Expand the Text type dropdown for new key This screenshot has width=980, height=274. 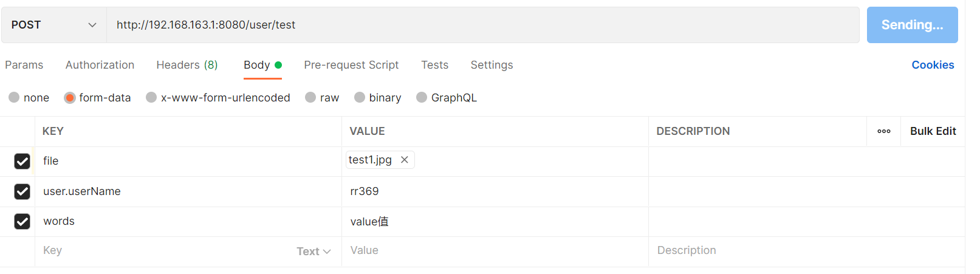[x=314, y=252]
